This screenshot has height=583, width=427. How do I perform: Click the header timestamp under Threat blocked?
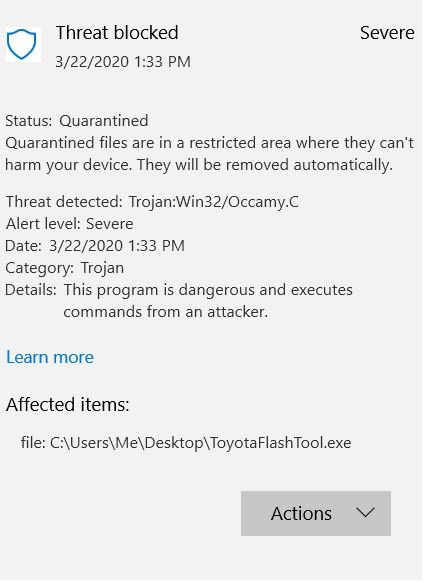click(124, 62)
